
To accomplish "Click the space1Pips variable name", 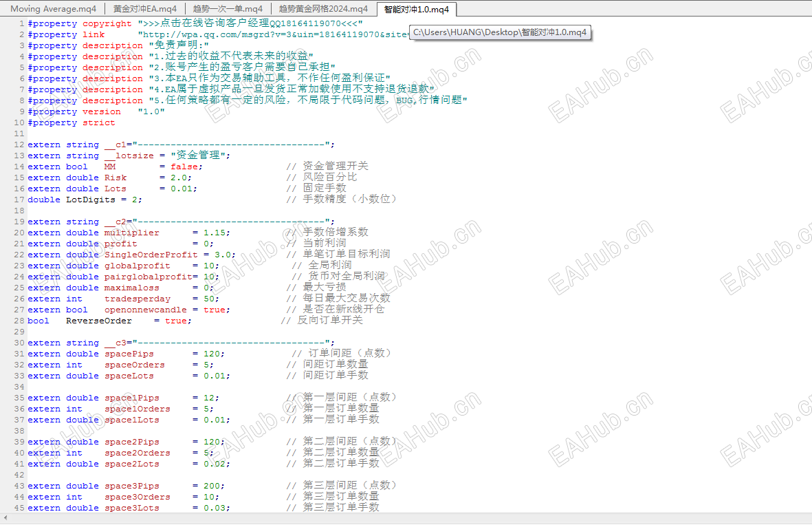I will click(131, 398).
